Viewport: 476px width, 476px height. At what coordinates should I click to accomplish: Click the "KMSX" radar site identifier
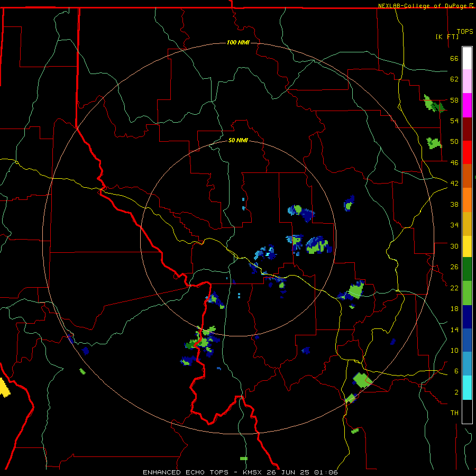pyautogui.click(x=252, y=472)
